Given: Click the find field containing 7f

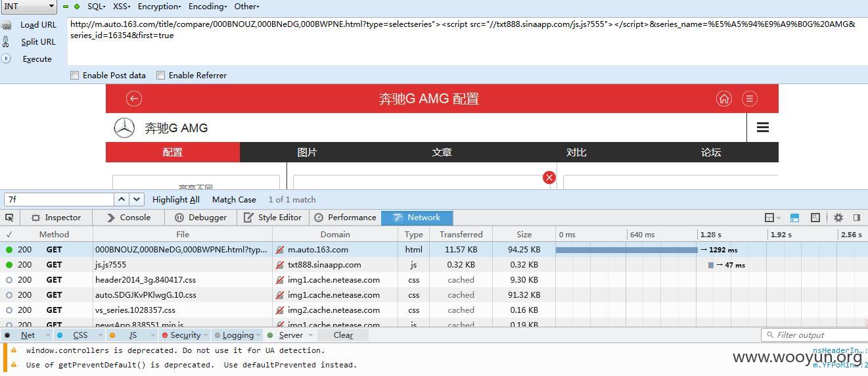Looking at the screenshot, I should 59,199.
